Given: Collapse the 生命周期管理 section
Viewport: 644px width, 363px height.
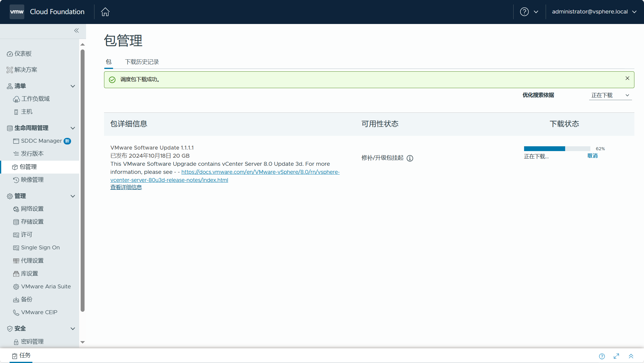Looking at the screenshot, I should [73, 128].
